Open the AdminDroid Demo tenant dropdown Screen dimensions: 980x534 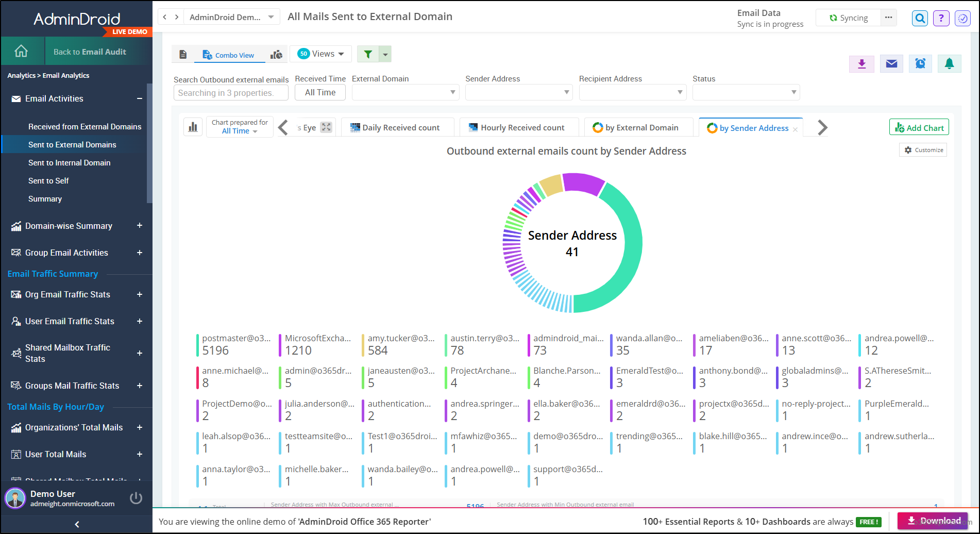coord(232,17)
